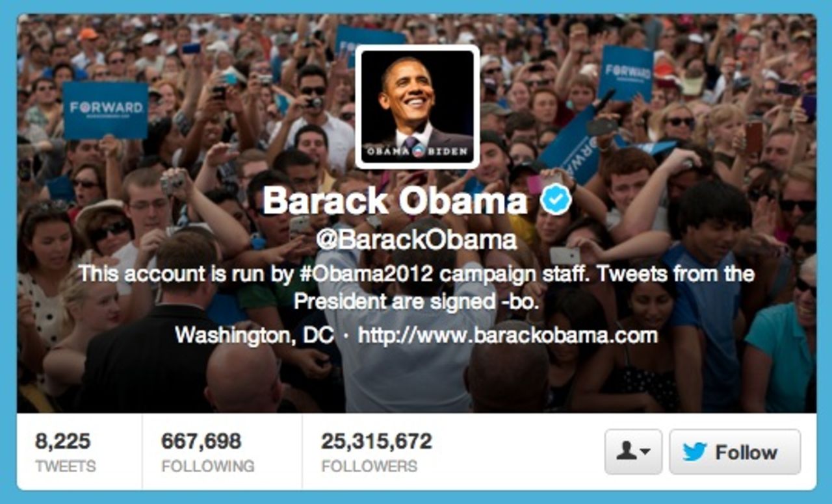Click the @BarackObama handle
Image resolution: width=832 pixels, height=504 pixels.
(416, 240)
